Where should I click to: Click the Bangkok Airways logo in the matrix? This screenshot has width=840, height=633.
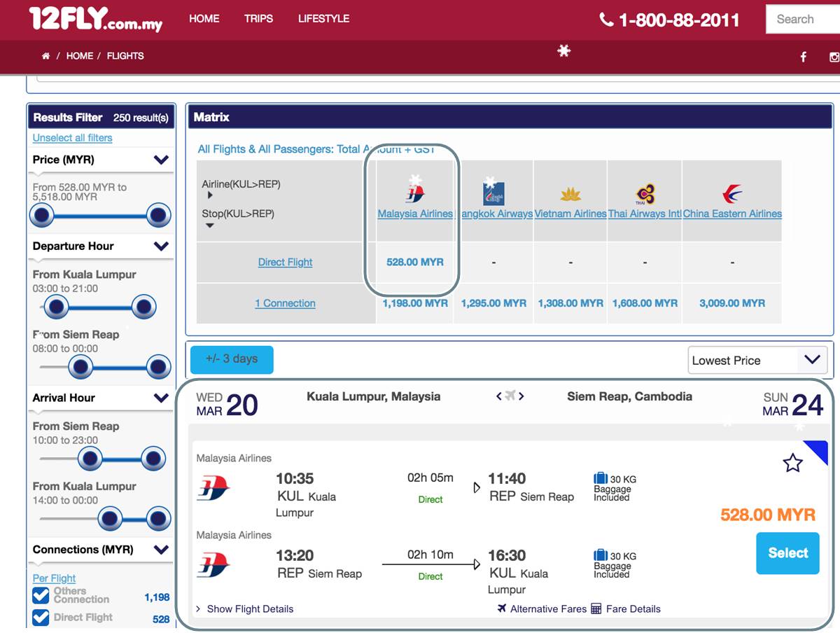(493, 193)
